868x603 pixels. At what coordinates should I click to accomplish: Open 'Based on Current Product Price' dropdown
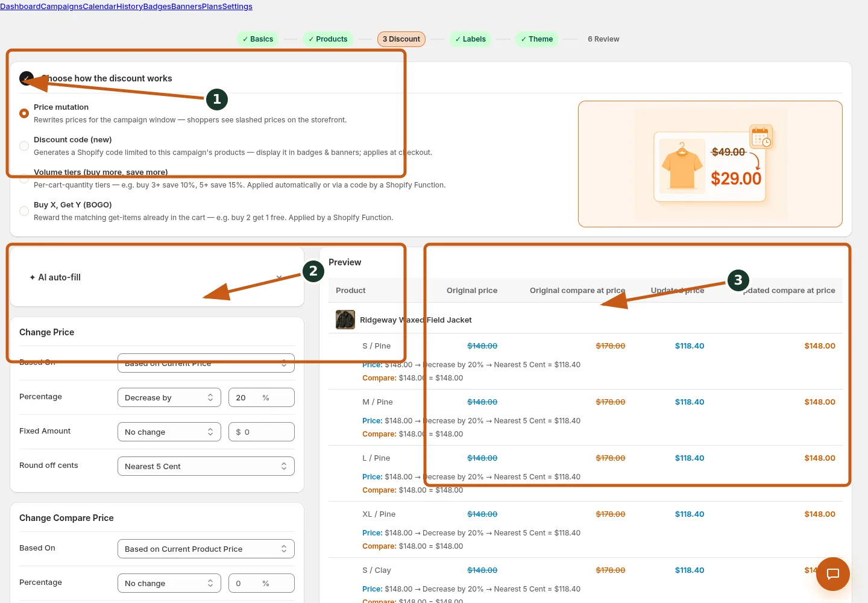206,549
